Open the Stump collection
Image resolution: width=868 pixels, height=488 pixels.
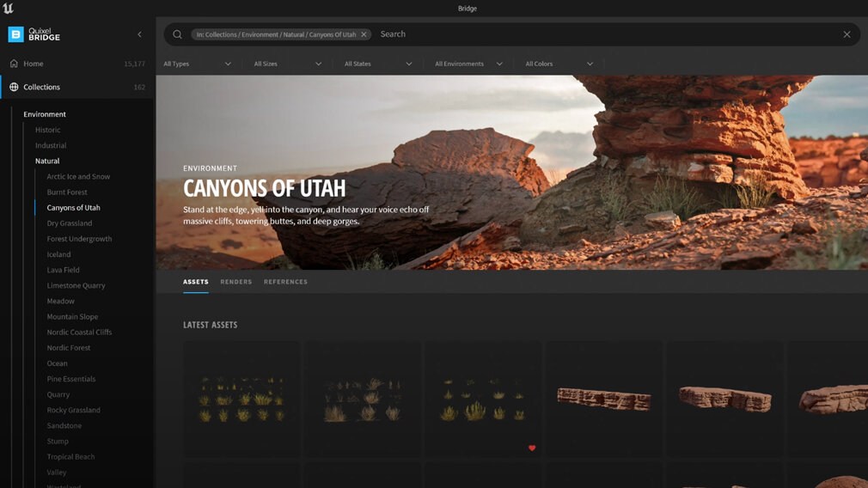58,441
